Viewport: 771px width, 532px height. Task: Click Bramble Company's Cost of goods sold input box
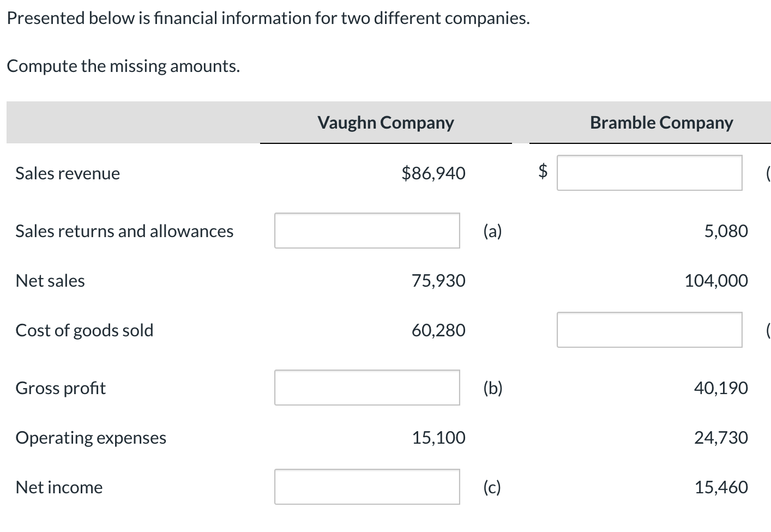point(649,330)
